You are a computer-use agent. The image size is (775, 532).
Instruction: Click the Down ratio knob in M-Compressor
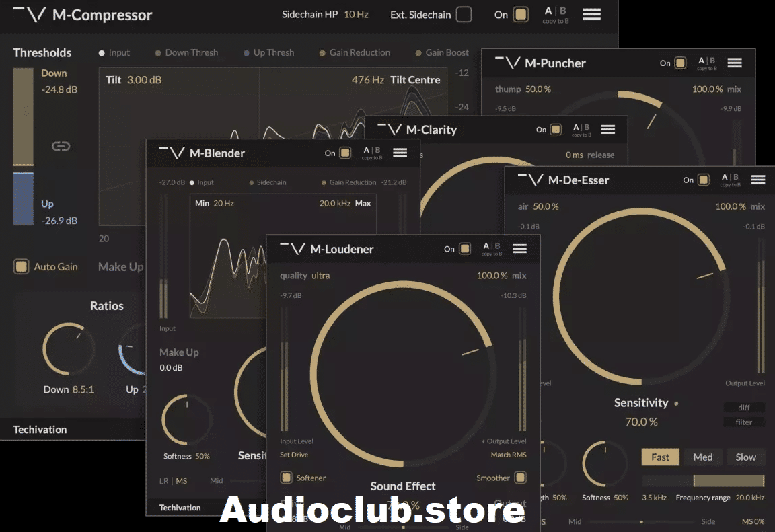click(69, 349)
